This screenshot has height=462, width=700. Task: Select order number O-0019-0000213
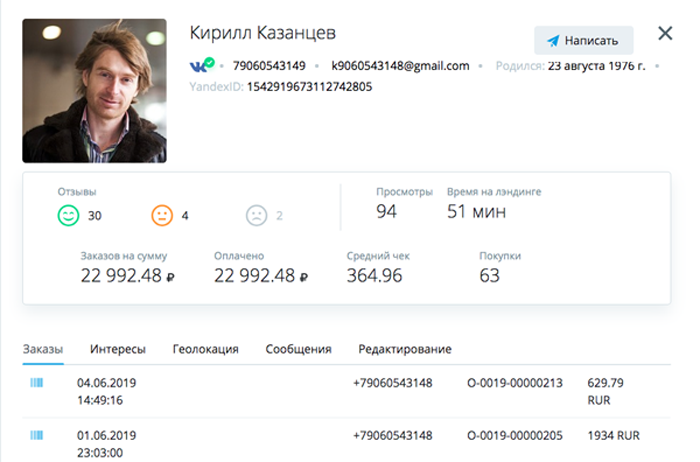[515, 383]
